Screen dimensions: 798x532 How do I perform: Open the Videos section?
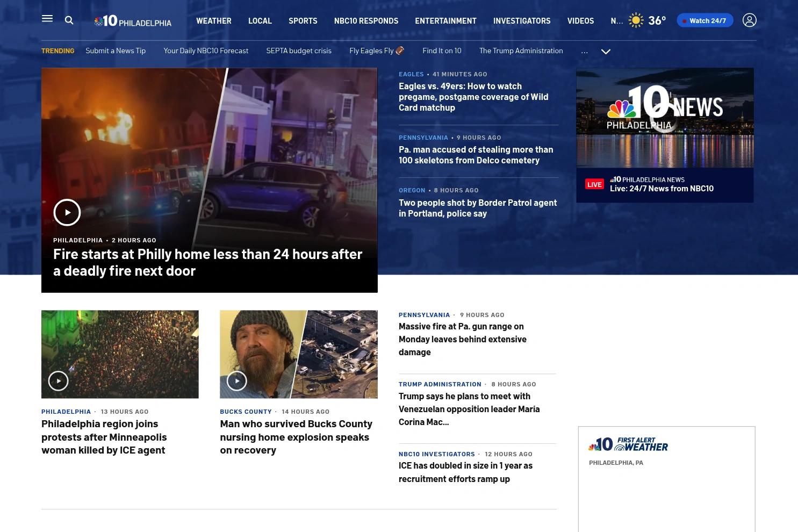pos(580,20)
